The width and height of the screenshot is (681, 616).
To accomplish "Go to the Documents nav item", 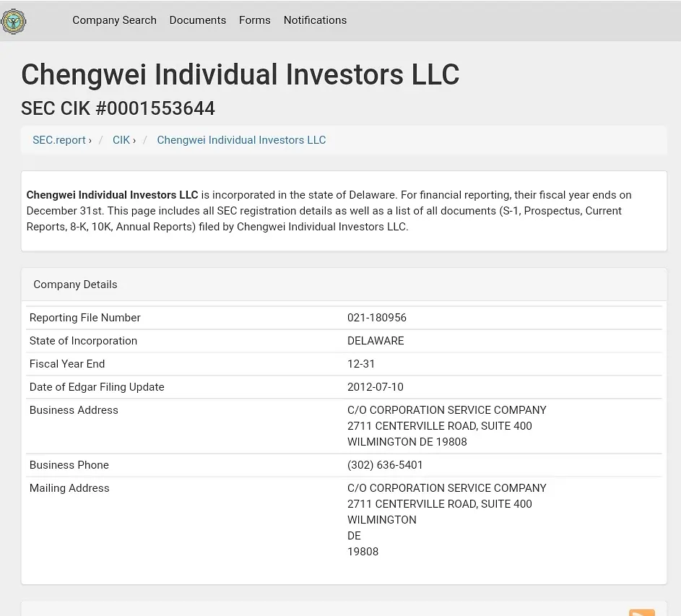I will tap(198, 20).
